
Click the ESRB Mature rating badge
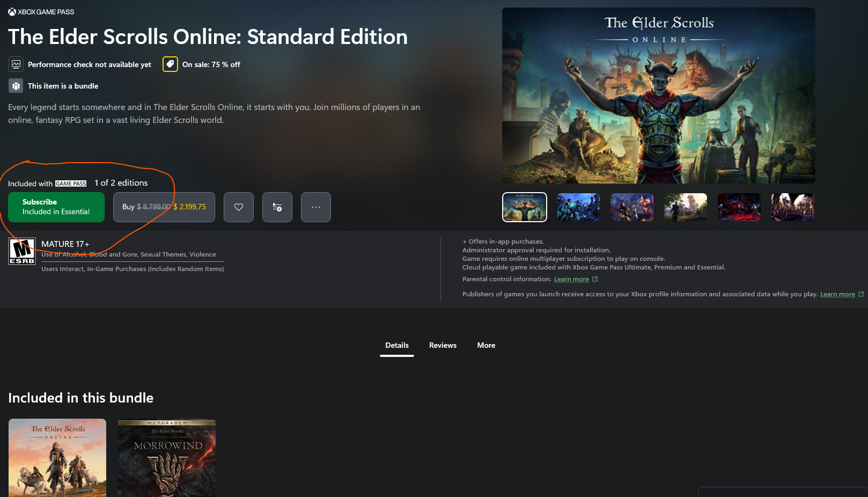tap(22, 251)
